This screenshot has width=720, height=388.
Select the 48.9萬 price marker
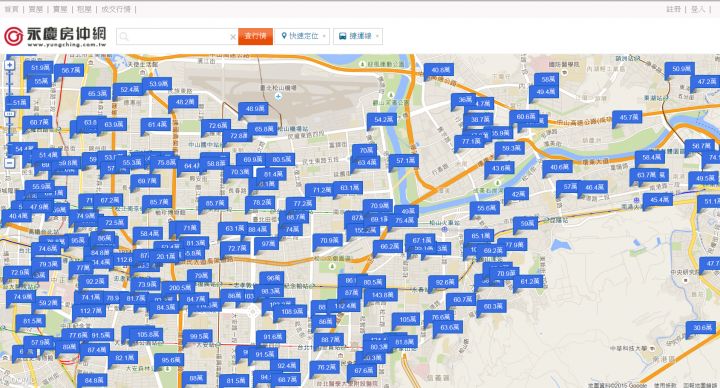[x=254, y=109]
